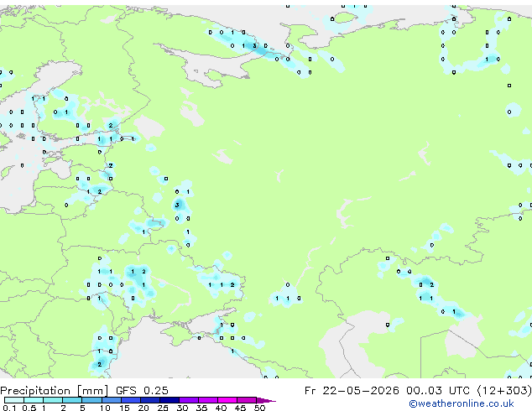Click the legend label '45'
The width and height of the screenshot is (532, 411).
point(241,408)
